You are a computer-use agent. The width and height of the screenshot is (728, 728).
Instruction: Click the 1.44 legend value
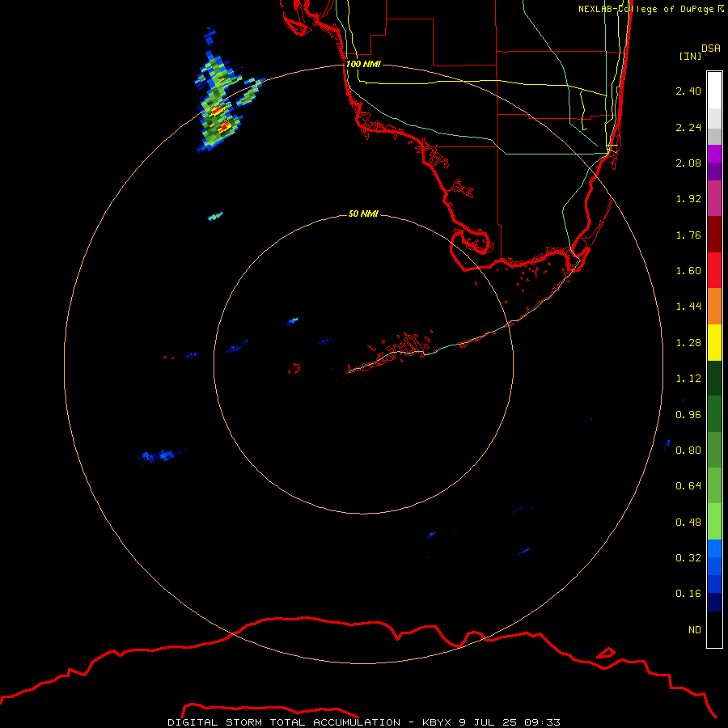coord(688,307)
